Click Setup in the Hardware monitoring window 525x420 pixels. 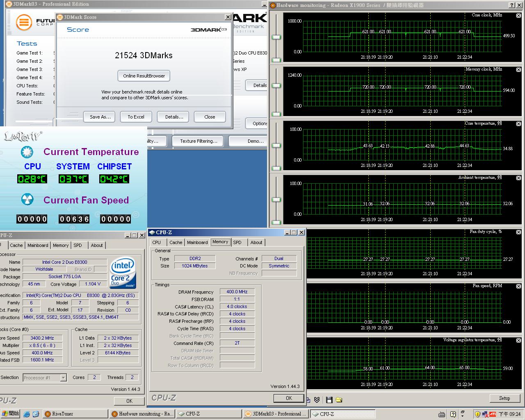[504, 398]
